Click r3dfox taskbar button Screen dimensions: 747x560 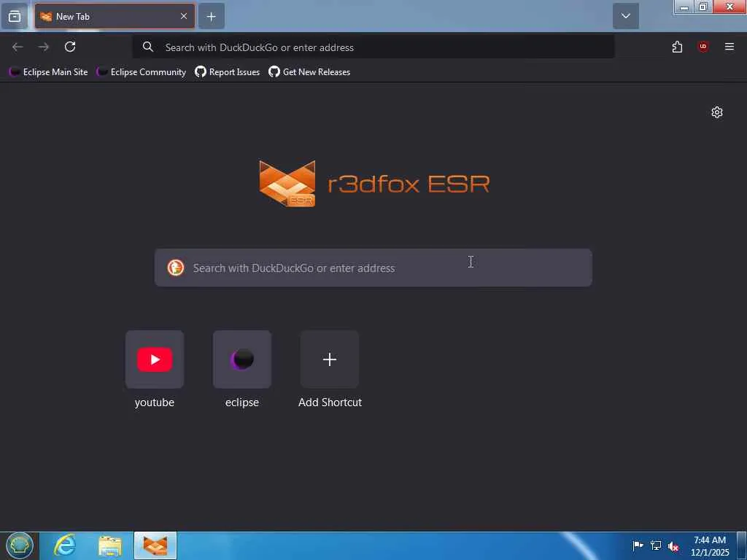tap(155, 545)
